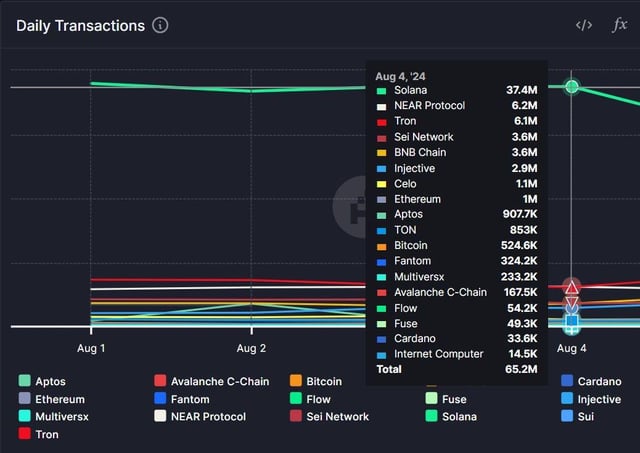Open the embed code icon
The height and width of the screenshot is (453, 640).
click(x=584, y=25)
